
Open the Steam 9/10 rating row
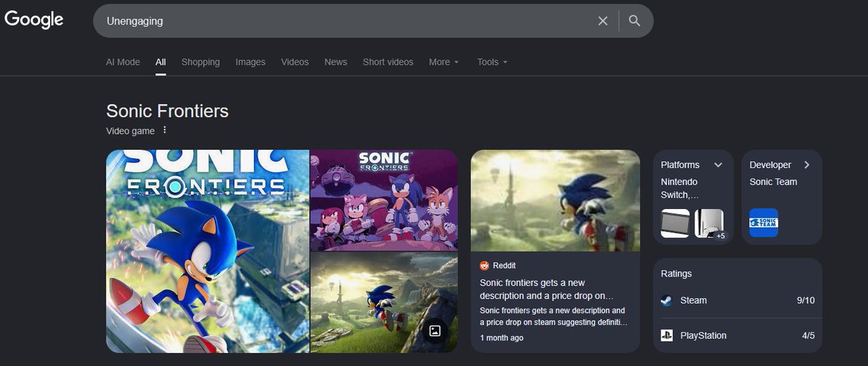(738, 301)
